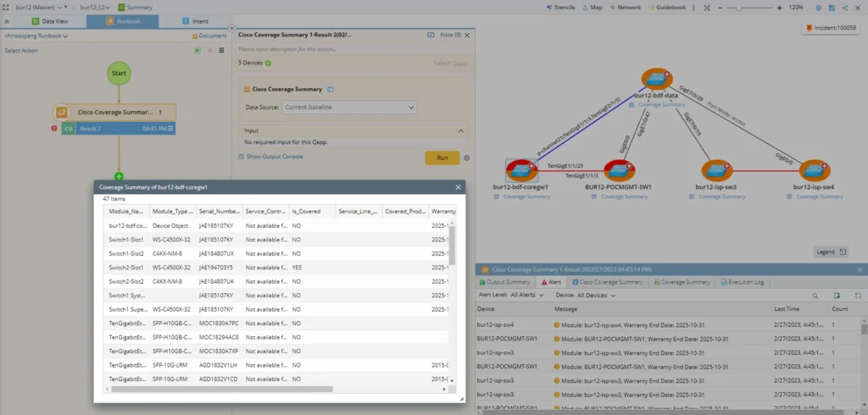Open the bur12 (Master) dropdown
Screen dimensions: 868x415
(38, 8)
